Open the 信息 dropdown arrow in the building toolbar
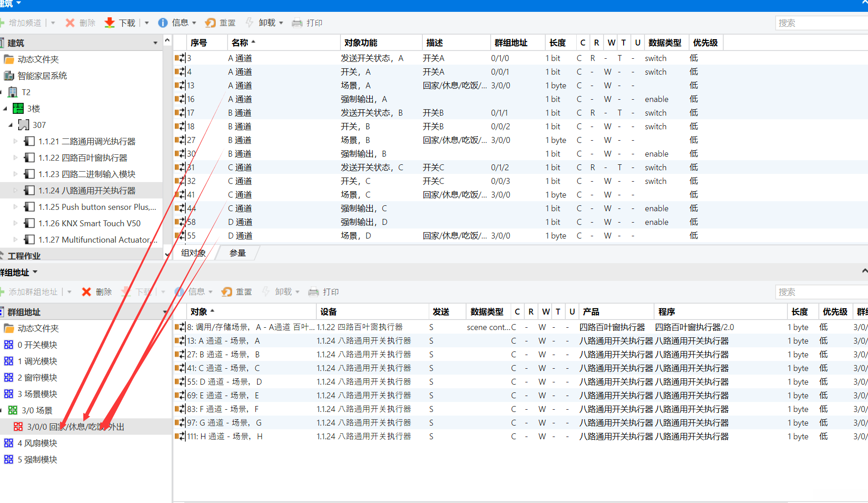868x503 pixels. tap(194, 23)
